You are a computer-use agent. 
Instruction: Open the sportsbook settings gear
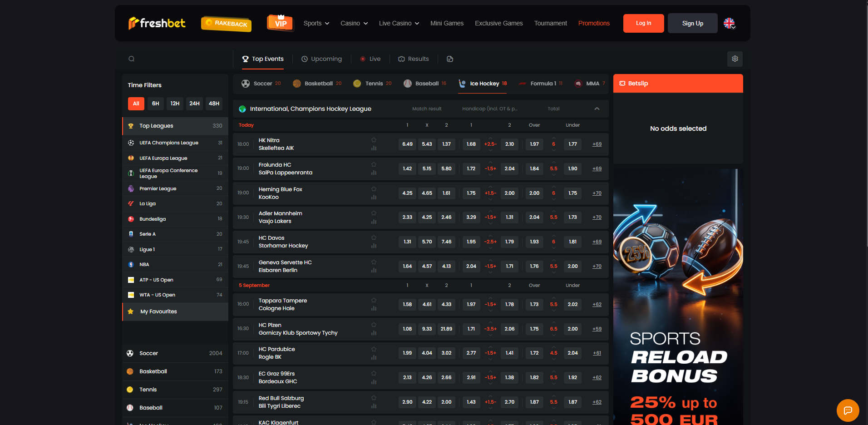pyautogui.click(x=735, y=59)
